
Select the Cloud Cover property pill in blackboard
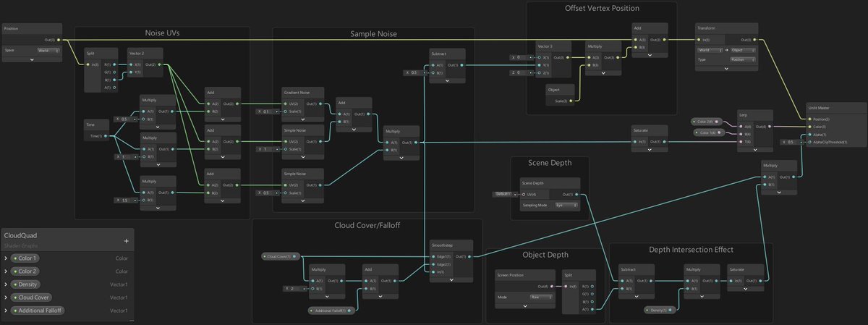32,297
